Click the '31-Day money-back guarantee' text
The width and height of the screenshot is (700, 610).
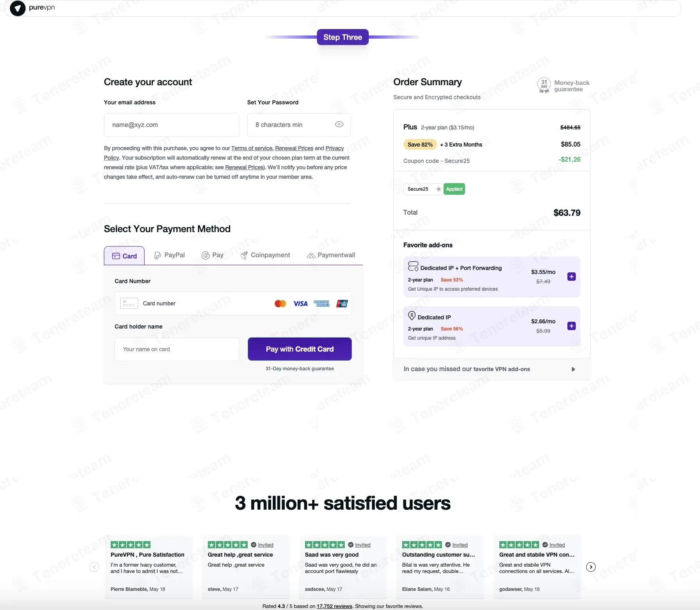coord(300,369)
